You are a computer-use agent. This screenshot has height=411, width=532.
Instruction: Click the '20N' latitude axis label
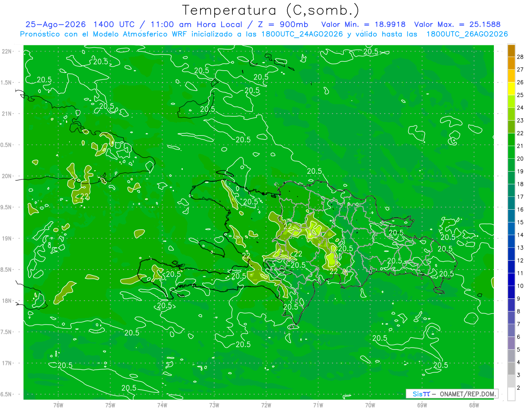(x=7, y=176)
